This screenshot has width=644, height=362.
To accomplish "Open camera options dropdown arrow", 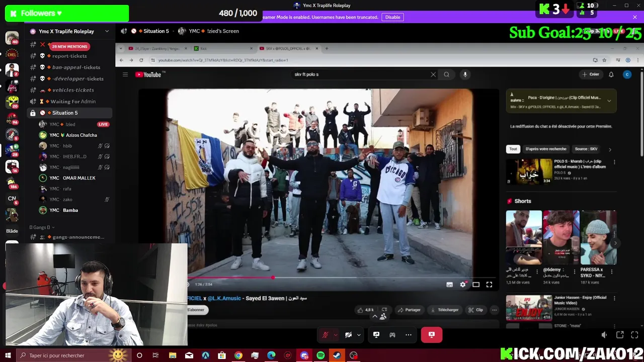I will pos(359,335).
